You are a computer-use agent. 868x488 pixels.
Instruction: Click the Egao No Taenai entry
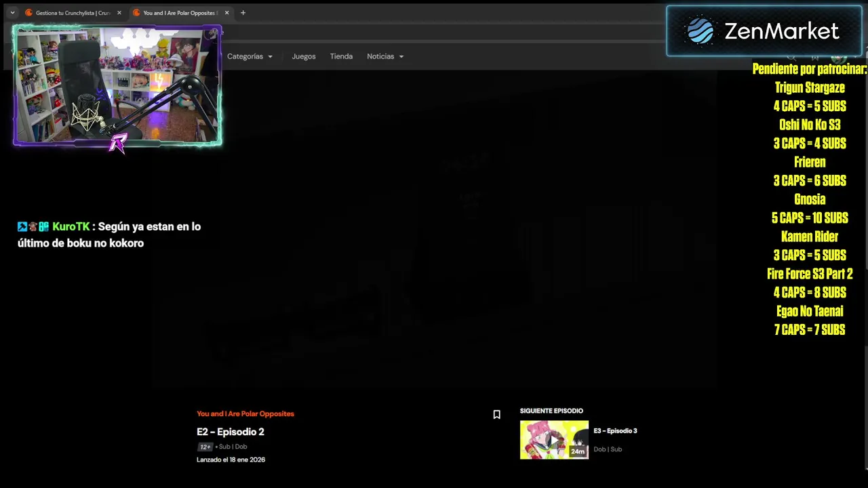[x=810, y=311]
